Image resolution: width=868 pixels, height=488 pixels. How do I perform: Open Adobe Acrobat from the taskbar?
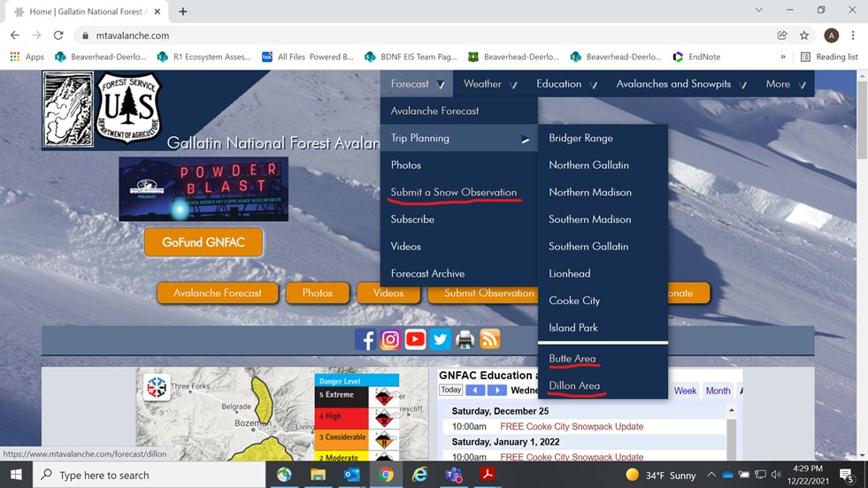(488, 475)
